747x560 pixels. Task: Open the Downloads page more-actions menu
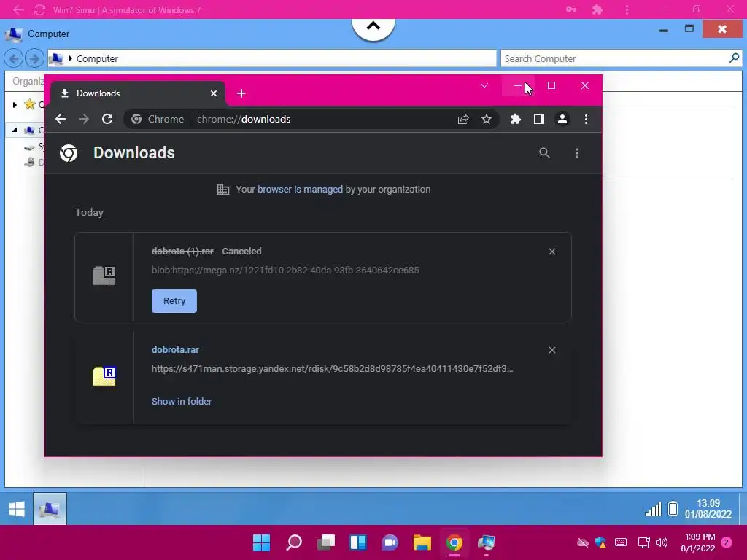577,153
